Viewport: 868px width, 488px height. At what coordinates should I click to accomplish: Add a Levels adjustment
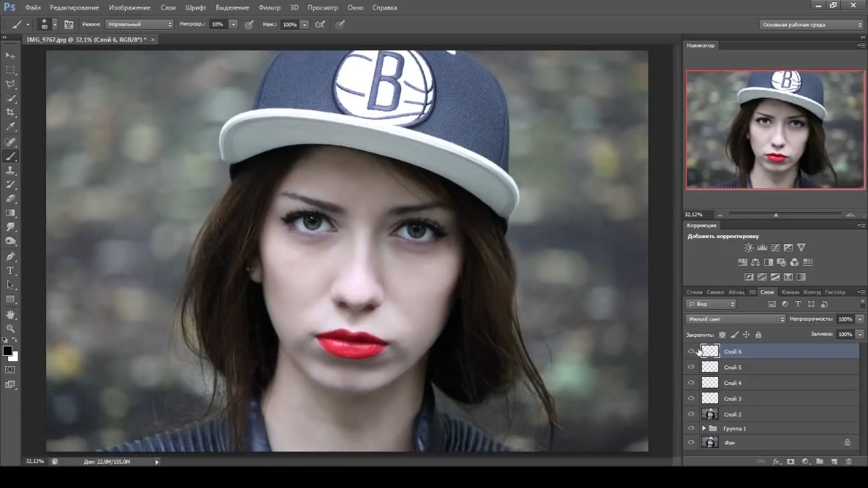762,248
